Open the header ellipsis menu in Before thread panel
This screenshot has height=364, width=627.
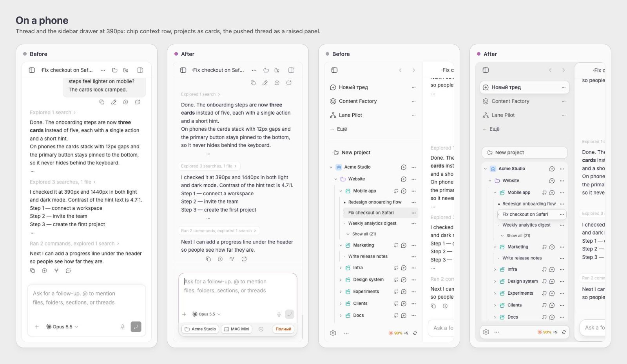pyautogui.click(x=103, y=70)
